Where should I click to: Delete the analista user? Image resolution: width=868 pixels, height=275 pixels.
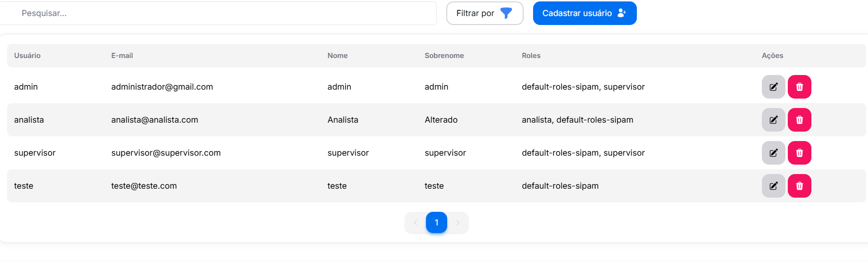pyautogui.click(x=799, y=120)
